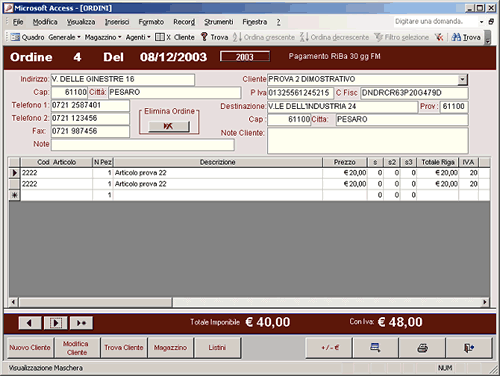Viewport: 500px width, 376px height.
Task: Remove filter icon in toolbar
Action: pos(439,37)
